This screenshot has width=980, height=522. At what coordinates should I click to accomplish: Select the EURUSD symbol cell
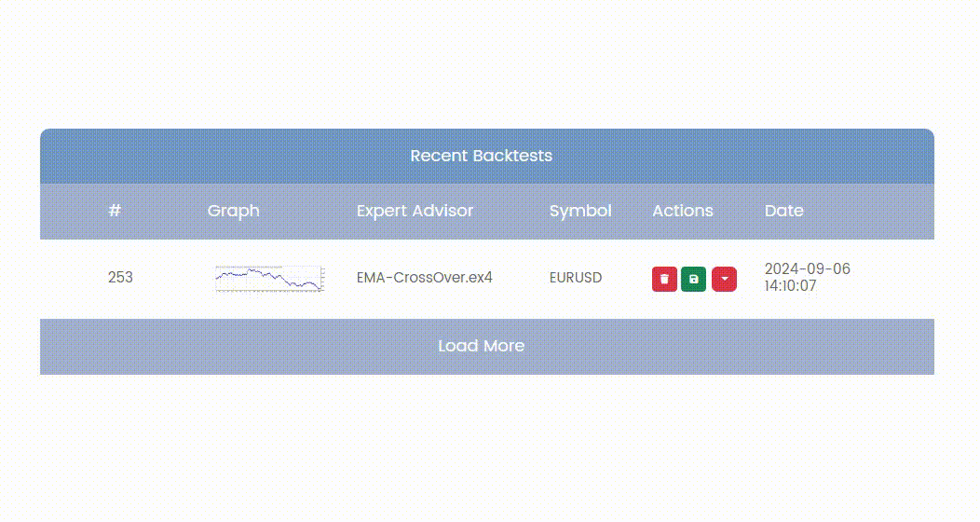576,277
